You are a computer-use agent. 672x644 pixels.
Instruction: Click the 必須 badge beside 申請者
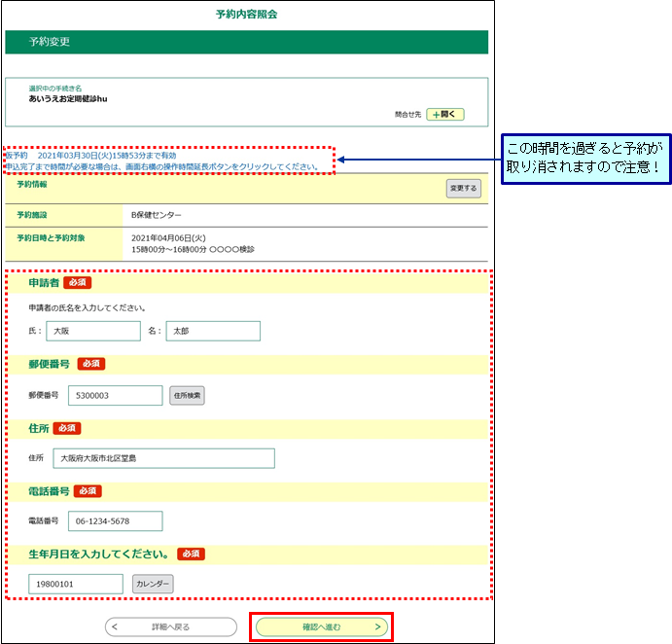78,283
